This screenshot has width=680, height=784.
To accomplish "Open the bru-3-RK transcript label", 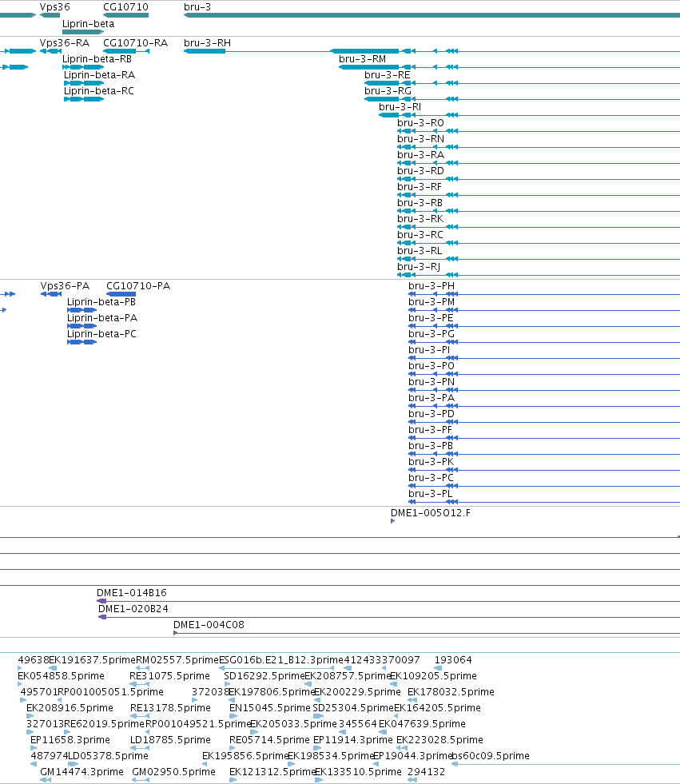I will 420,219.
